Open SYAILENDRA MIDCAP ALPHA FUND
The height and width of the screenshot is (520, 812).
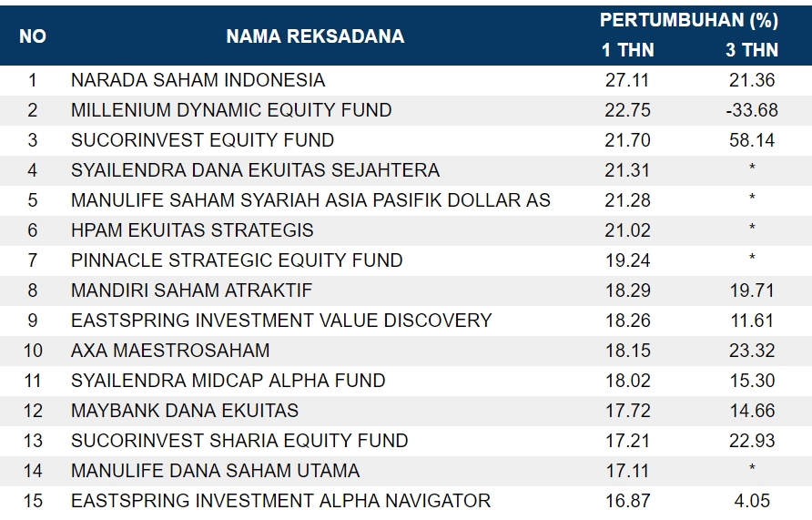click(228, 381)
